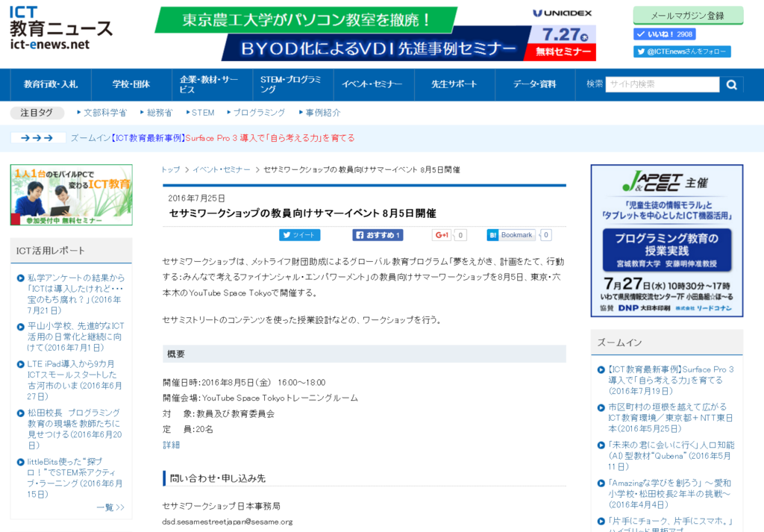Click the article title セサミワークショップの教員向けサマーイベント
Screen dimensions: 764x532
(302, 213)
